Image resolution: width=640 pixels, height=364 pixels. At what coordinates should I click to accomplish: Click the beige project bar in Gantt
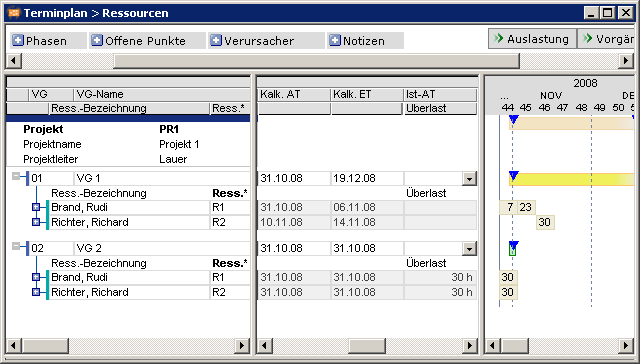(x=572, y=123)
